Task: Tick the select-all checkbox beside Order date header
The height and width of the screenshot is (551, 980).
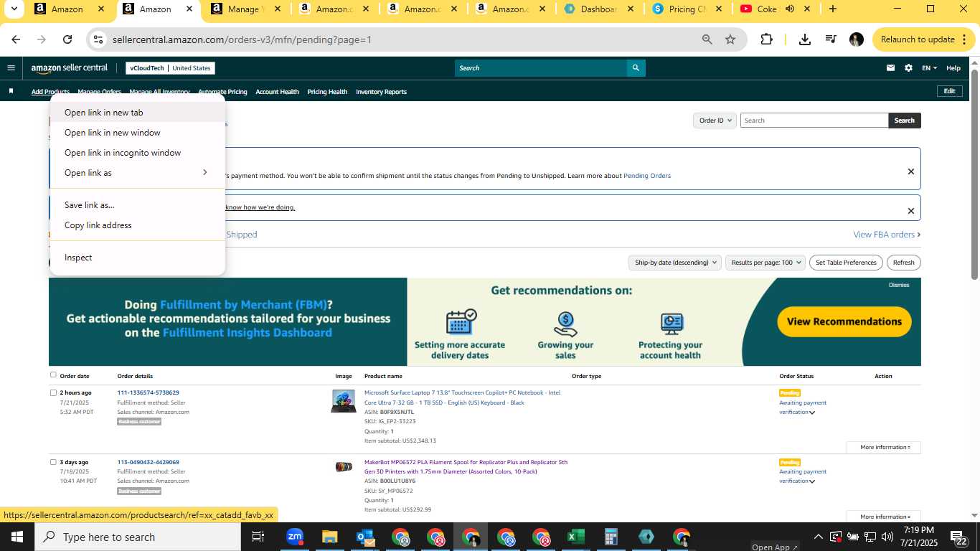Action: tap(53, 375)
